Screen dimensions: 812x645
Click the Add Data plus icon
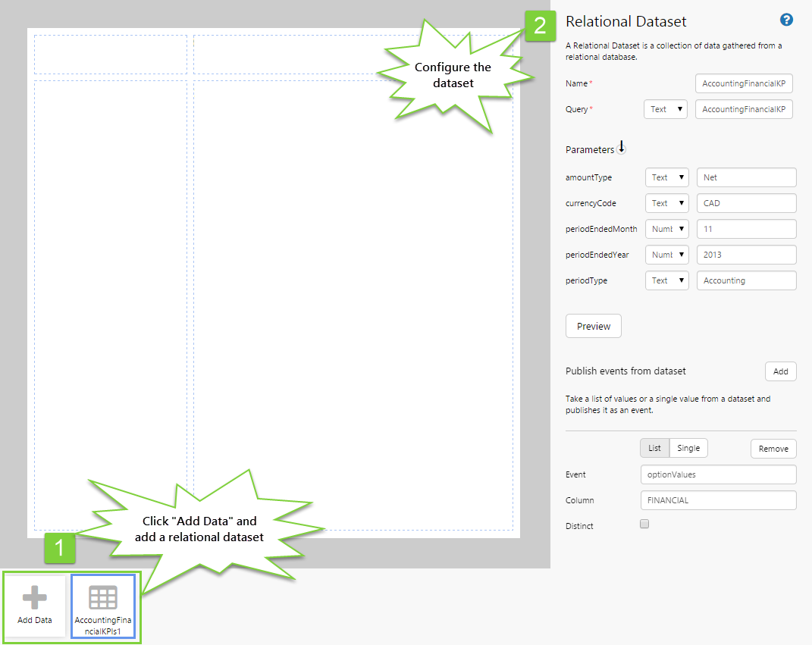[34, 599]
